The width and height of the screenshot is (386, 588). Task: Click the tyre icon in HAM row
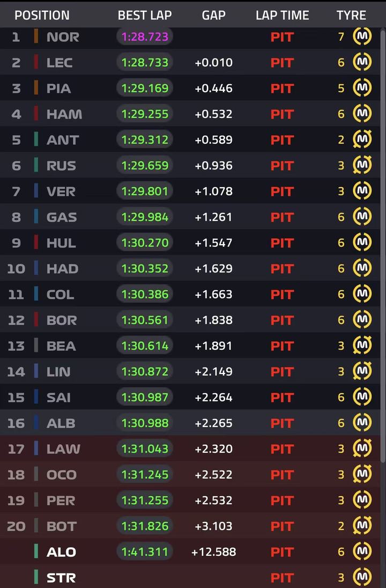click(x=362, y=114)
